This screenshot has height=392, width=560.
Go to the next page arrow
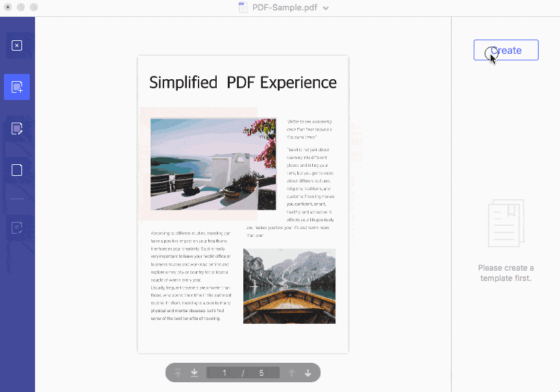tap(308, 373)
